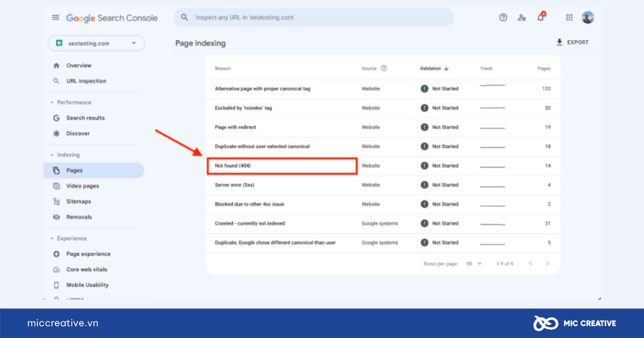644x338 pixels.
Task: Click the Export download icon
Action: pyautogui.click(x=560, y=42)
